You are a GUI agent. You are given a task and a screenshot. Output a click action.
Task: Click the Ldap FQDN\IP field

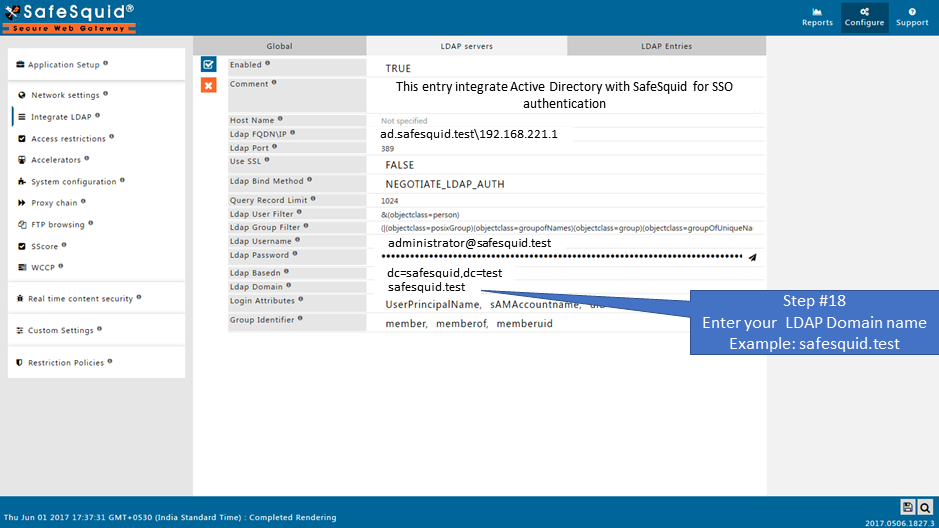(566, 134)
